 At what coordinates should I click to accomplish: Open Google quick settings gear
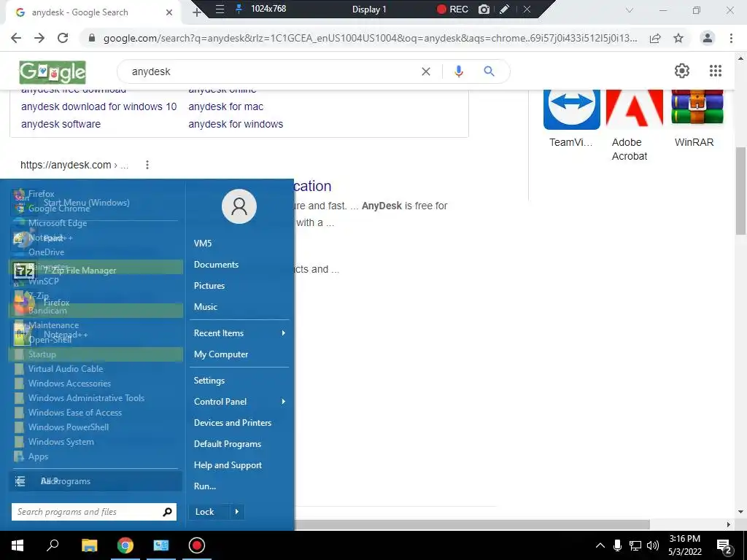[x=682, y=71]
